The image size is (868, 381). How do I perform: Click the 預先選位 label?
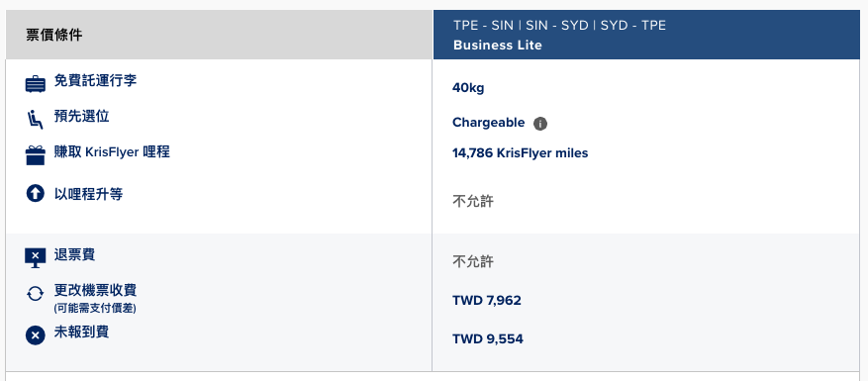[81, 117]
